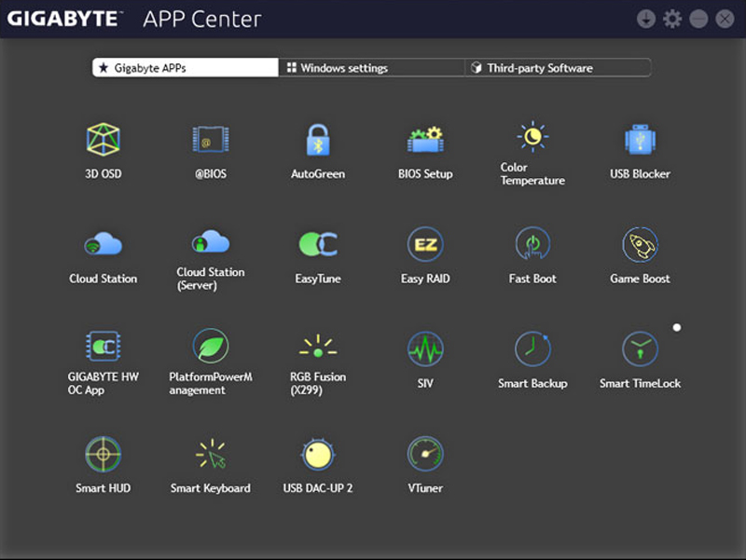Open the SIV system monitor app

pyautogui.click(x=425, y=349)
